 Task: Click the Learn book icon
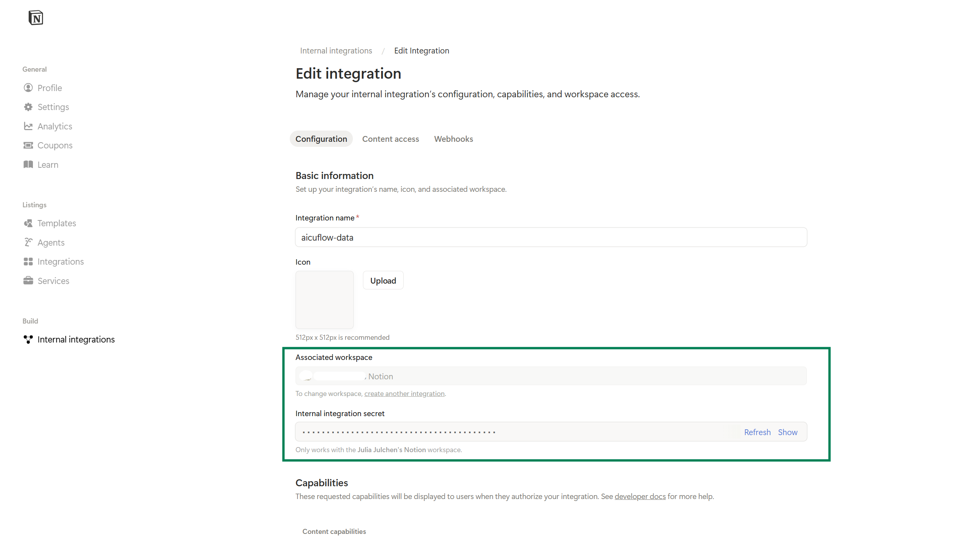[x=28, y=165]
